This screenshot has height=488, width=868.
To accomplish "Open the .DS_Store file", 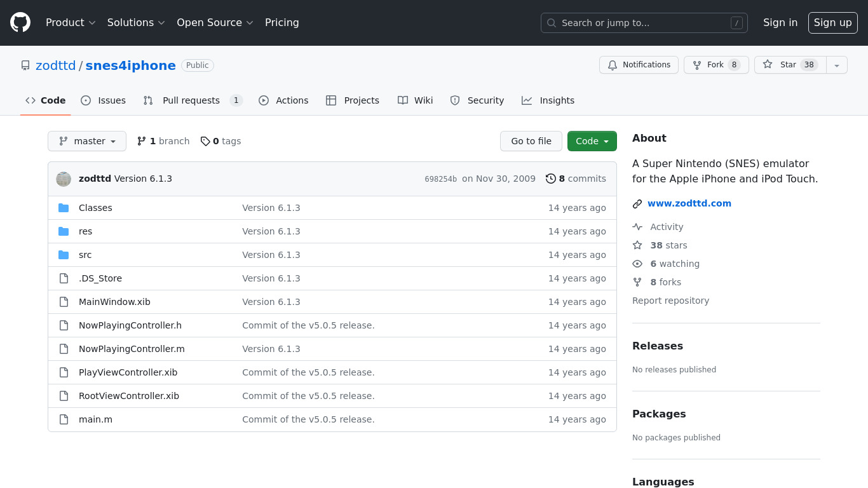I will [x=100, y=278].
